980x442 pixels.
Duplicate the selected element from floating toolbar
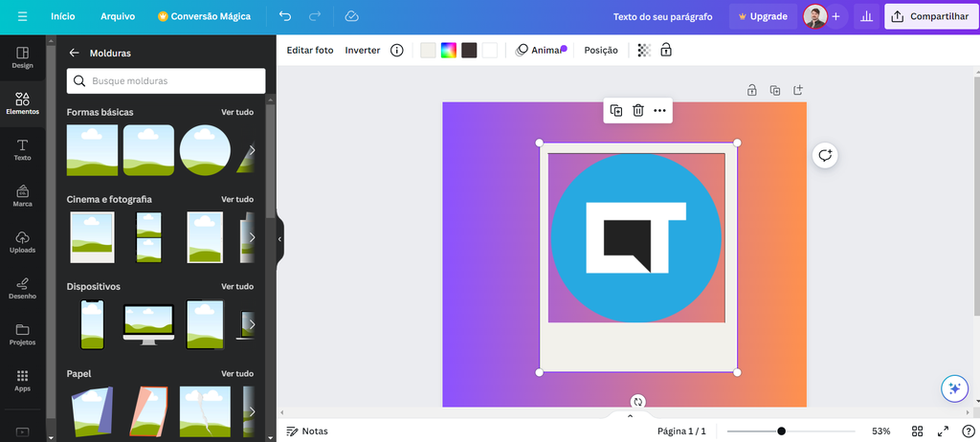coord(616,111)
